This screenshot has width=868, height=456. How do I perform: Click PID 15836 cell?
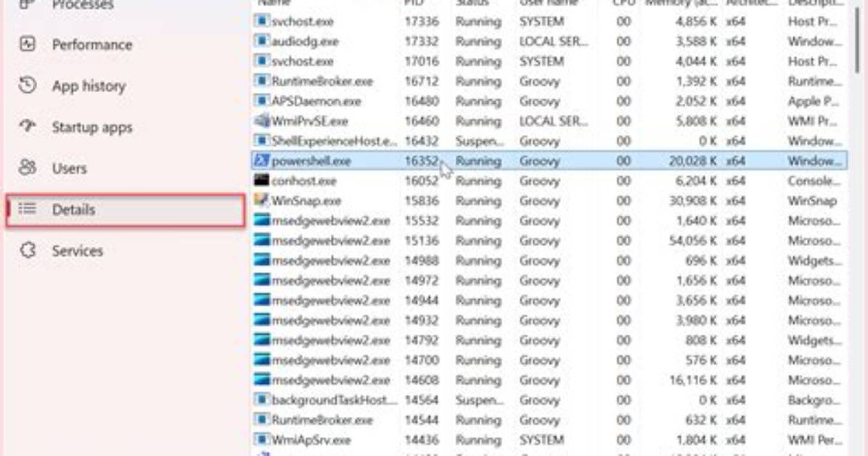pyautogui.click(x=422, y=201)
